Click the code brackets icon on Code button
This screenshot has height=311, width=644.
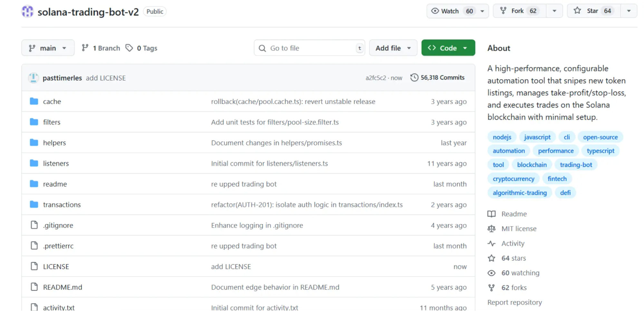point(432,48)
